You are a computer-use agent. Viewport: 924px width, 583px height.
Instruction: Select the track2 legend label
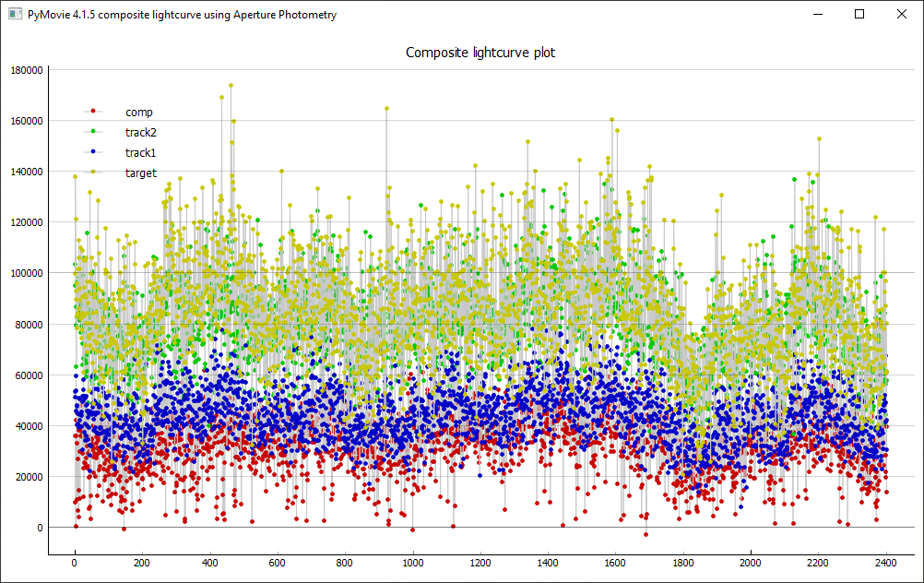(x=141, y=132)
